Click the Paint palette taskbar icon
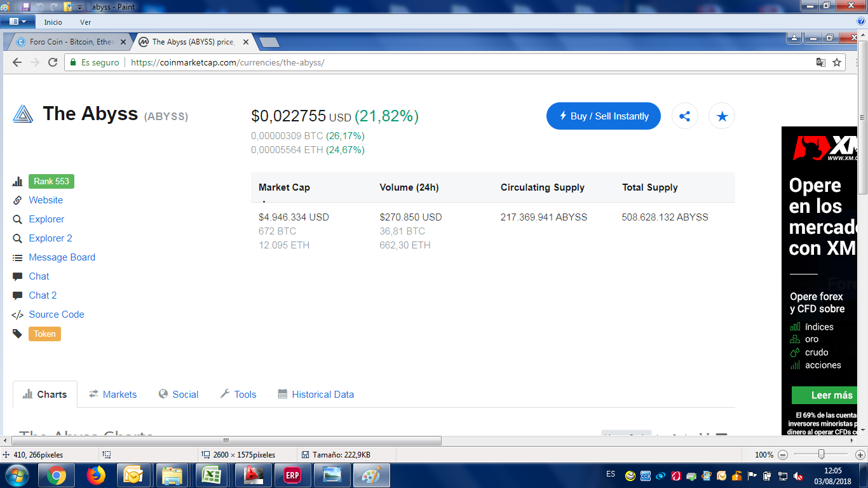 pos(370,475)
